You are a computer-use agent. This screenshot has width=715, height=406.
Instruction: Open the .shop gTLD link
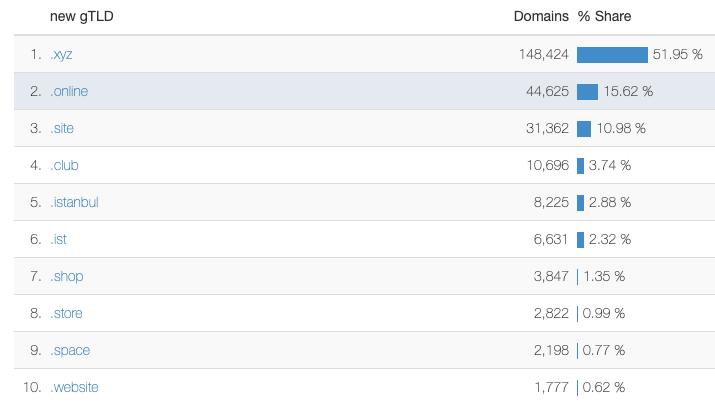pyautogui.click(x=65, y=277)
